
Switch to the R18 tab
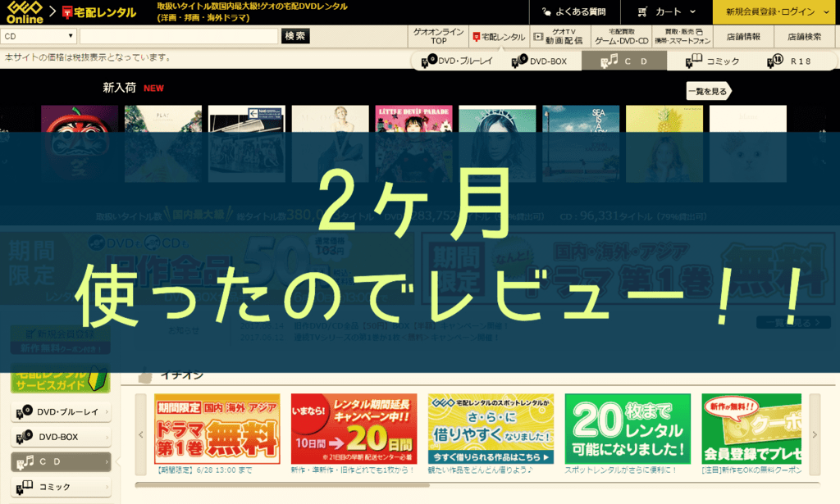790,61
